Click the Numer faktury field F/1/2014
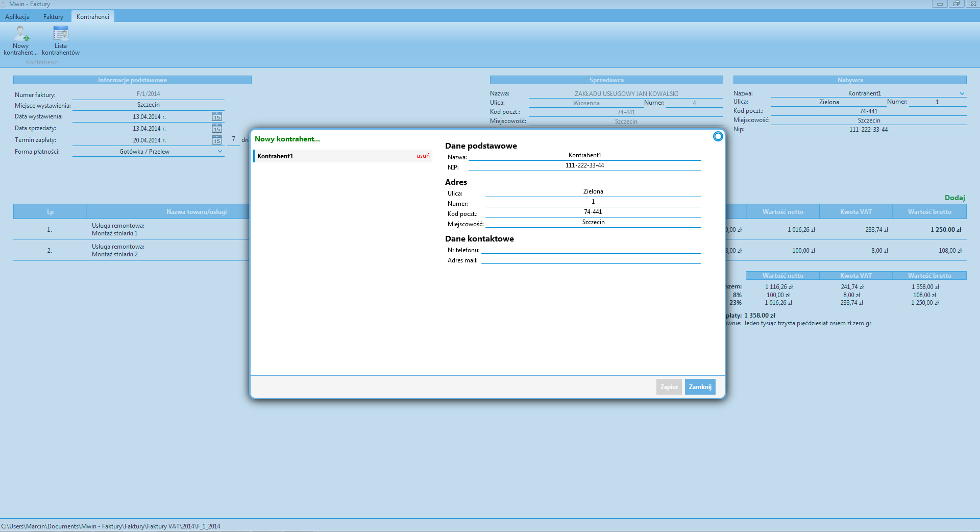The image size is (980, 532). (x=149, y=94)
